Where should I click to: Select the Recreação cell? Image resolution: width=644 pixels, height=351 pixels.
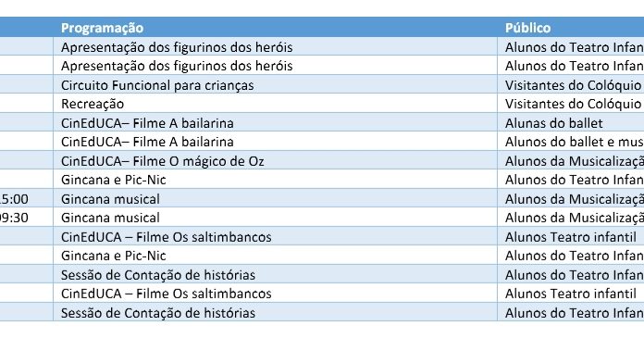coord(275,104)
